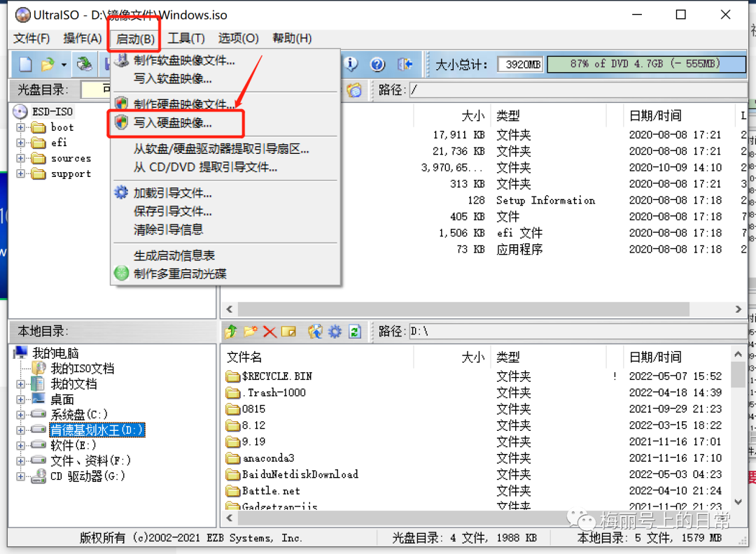The image size is (756, 554).
Task: Click the blue gear icon in local toolbar
Action: (x=335, y=332)
